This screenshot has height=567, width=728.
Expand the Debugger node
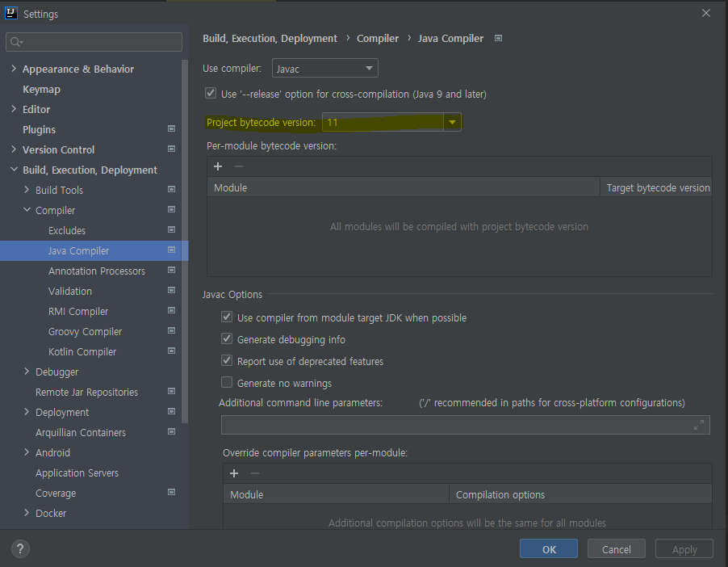point(27,372)
